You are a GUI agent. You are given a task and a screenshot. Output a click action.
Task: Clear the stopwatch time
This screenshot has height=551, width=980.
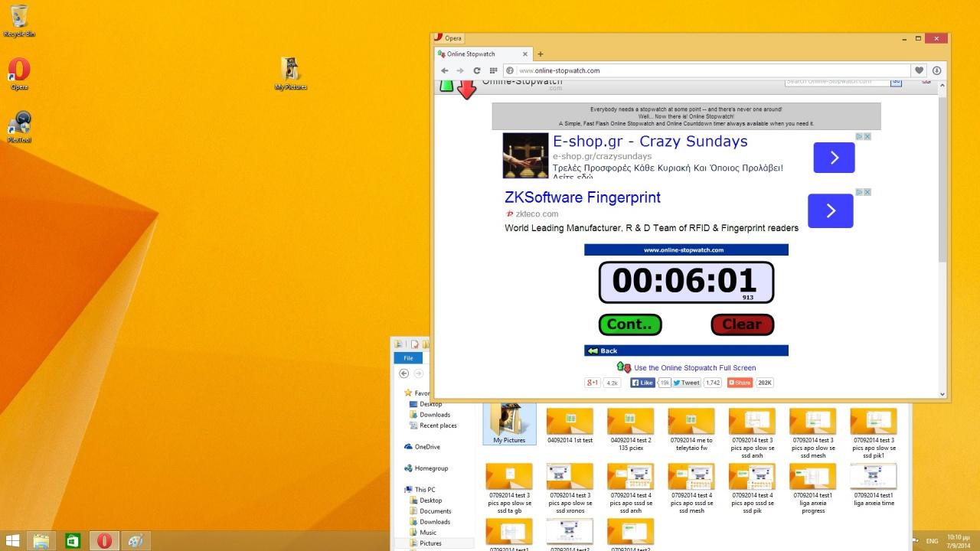pyautogui.click(x=742, y=324)
